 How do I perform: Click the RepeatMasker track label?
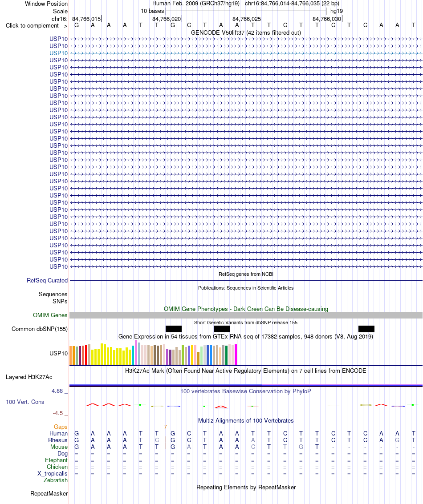(49, 493)
